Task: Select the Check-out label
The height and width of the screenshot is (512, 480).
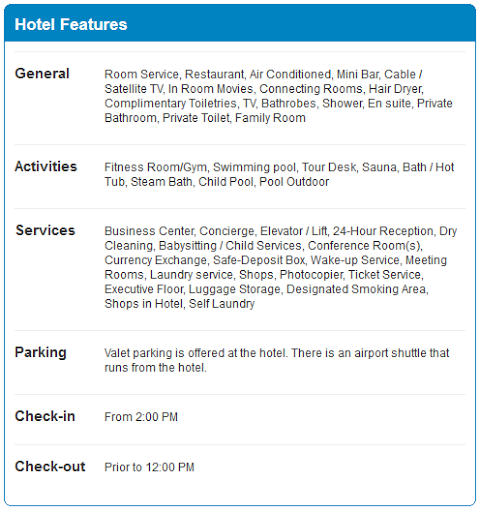Action: [x=50, y=466]
